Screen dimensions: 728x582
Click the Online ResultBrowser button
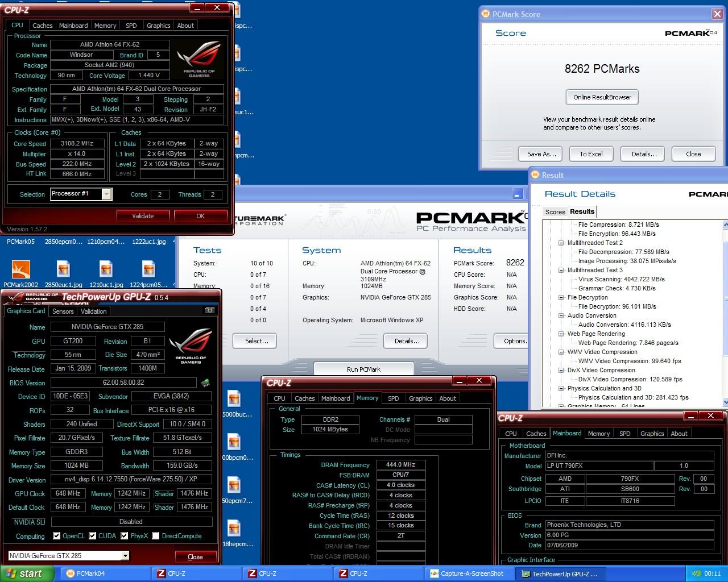tap(602, 97)
